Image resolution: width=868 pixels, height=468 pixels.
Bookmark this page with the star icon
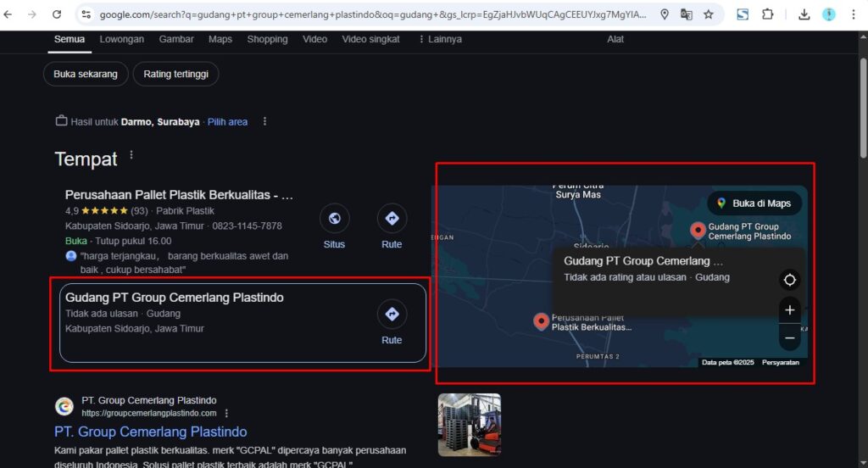click(709, 14)
